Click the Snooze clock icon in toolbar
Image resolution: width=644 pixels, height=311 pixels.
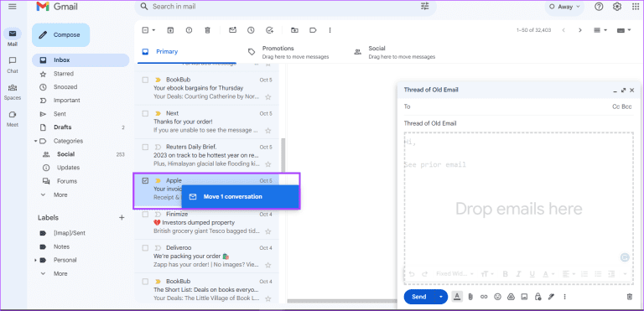(x=251, y=30)
